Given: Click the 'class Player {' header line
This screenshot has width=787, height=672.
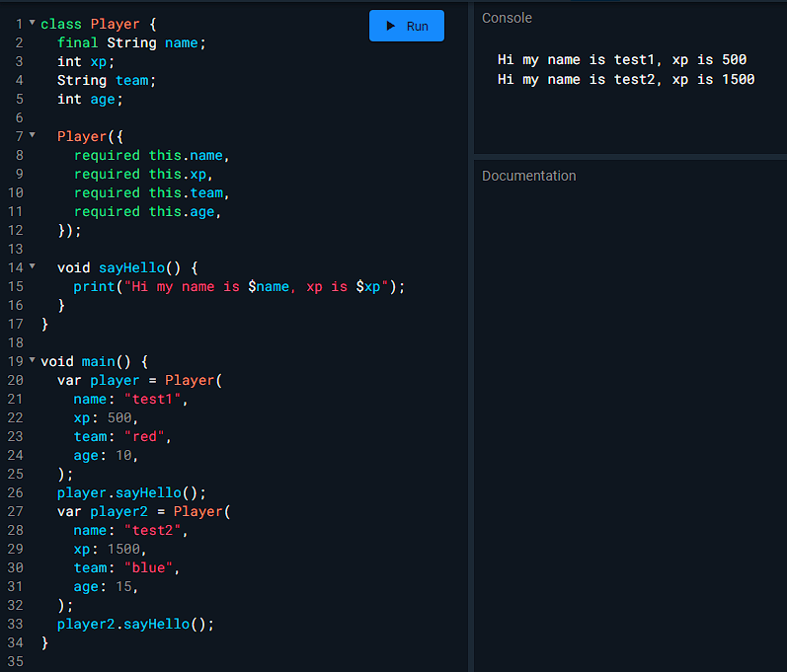Looking at the screenshot, I should [99, 24].
